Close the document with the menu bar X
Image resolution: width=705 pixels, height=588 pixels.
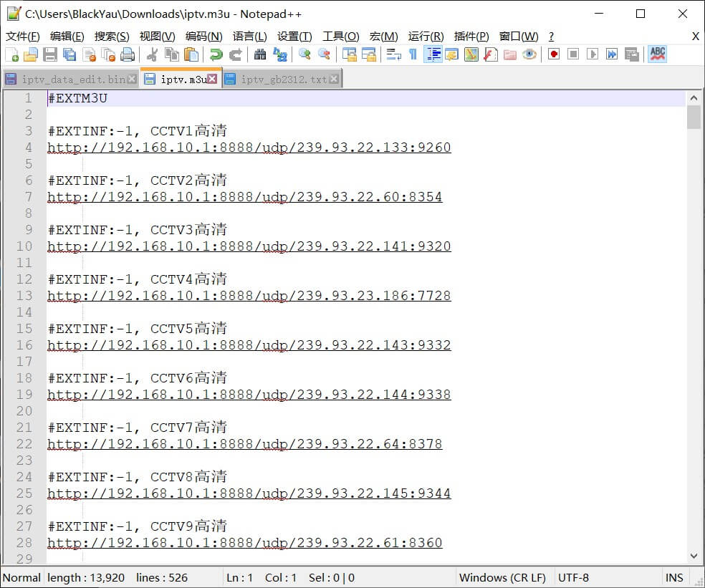point(696,37)
